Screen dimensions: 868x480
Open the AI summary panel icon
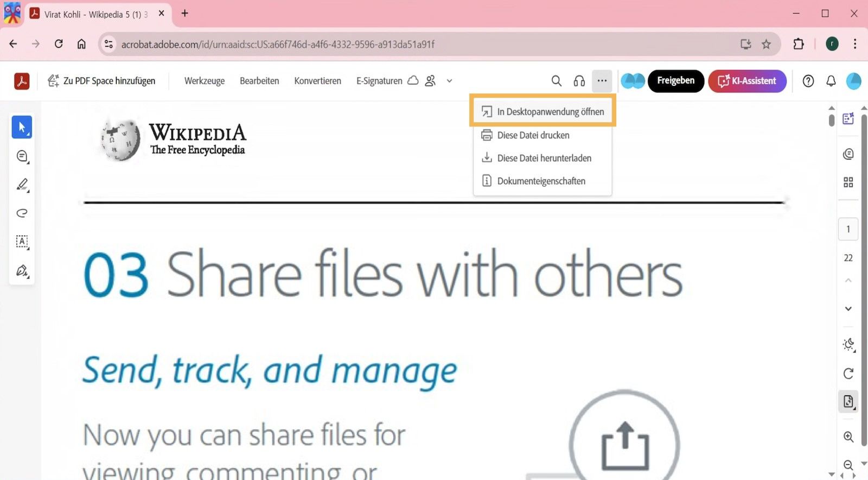848,118
